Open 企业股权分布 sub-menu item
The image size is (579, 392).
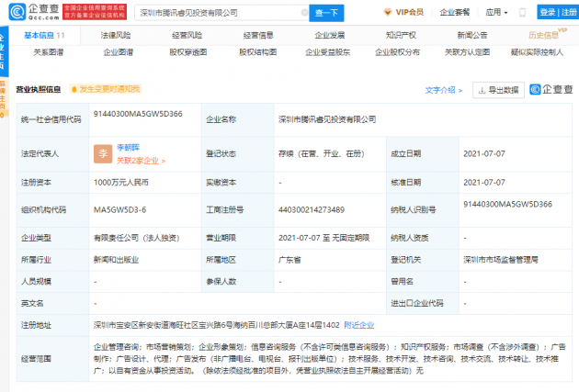click(397, 52)
